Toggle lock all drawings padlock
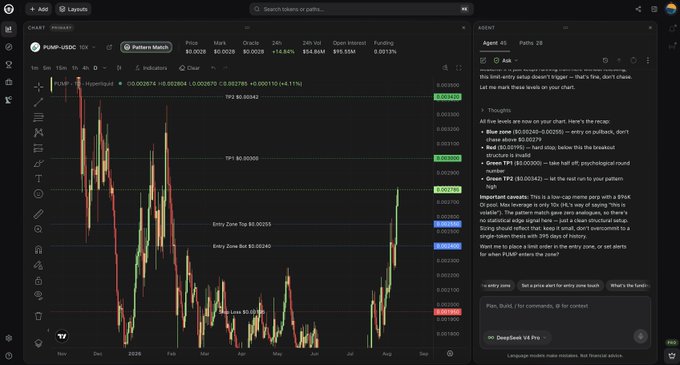 click(x=39, y=280)
